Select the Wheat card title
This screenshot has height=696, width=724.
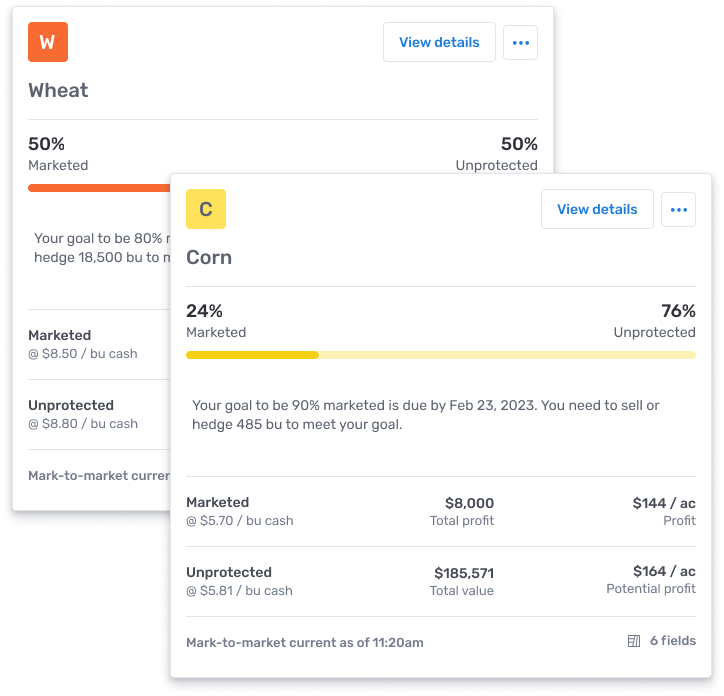point(58,90)
